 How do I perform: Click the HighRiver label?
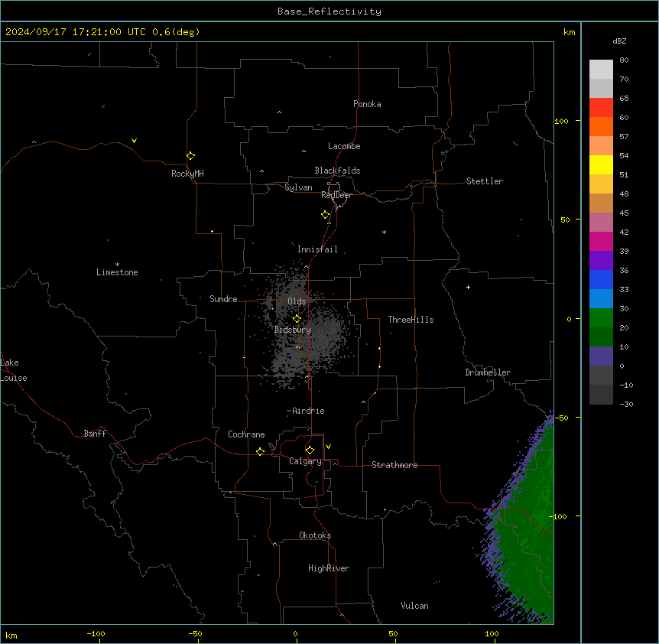click(329, 568)
